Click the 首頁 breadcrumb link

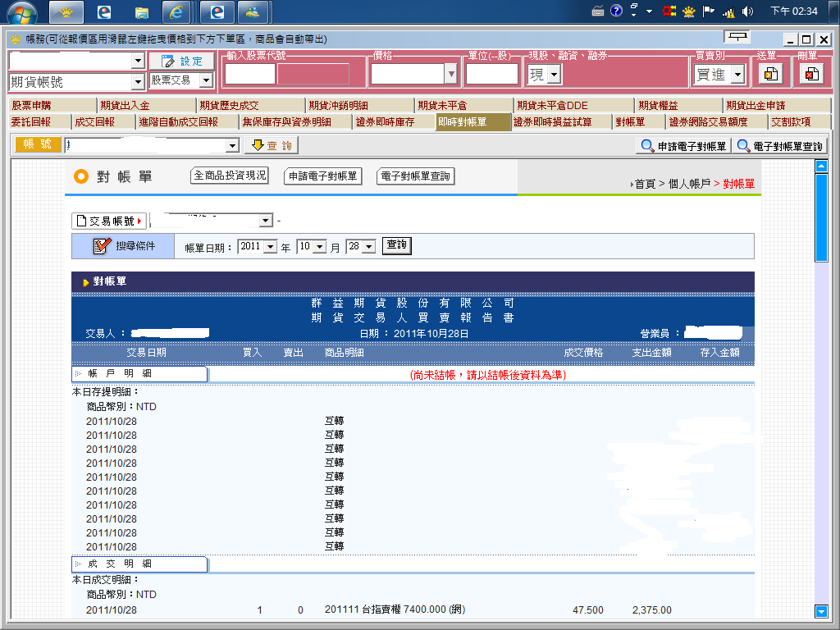click(645, 185)
